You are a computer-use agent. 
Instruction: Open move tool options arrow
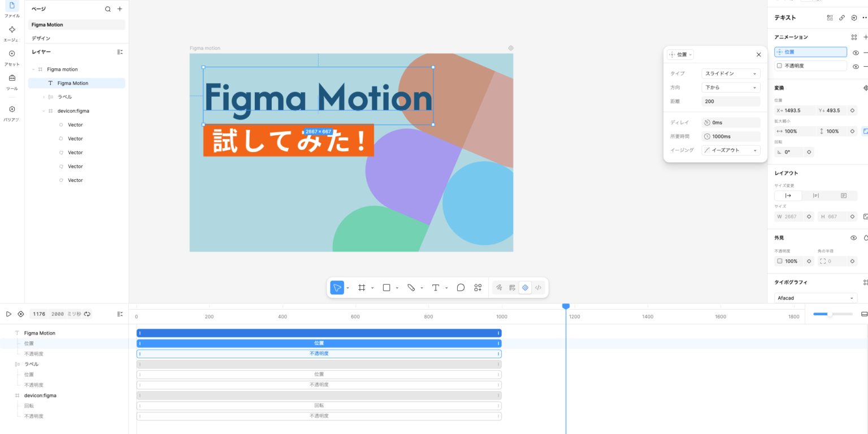click(x=348, y=288)
